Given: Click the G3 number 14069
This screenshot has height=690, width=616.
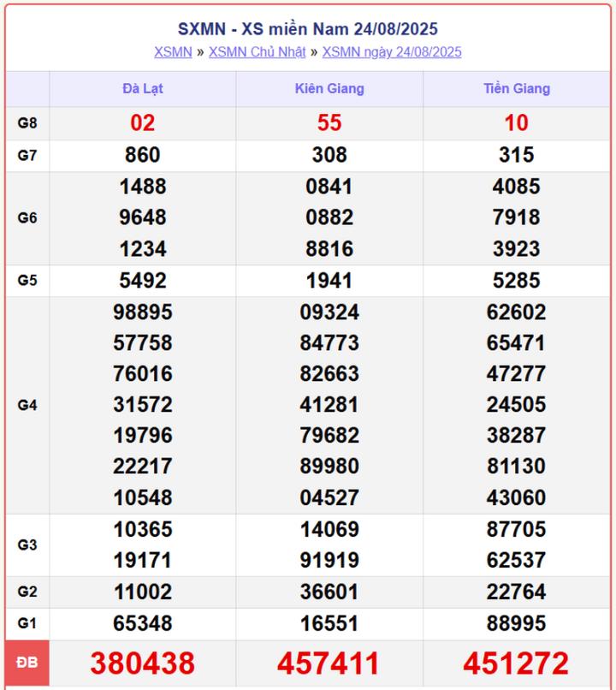Looking at the screenshot, I should [x=329, y=530].
